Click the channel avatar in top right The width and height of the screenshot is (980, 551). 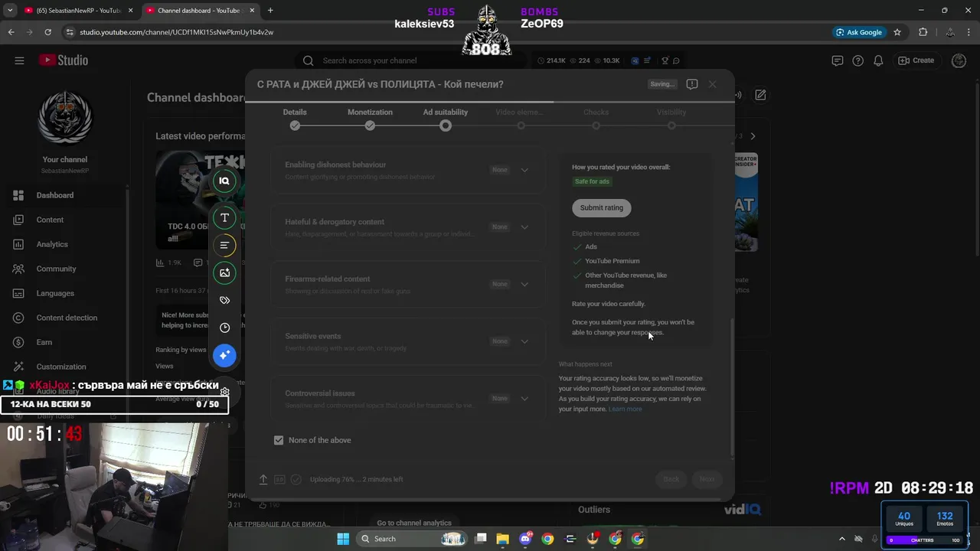[x=959, y=60]
